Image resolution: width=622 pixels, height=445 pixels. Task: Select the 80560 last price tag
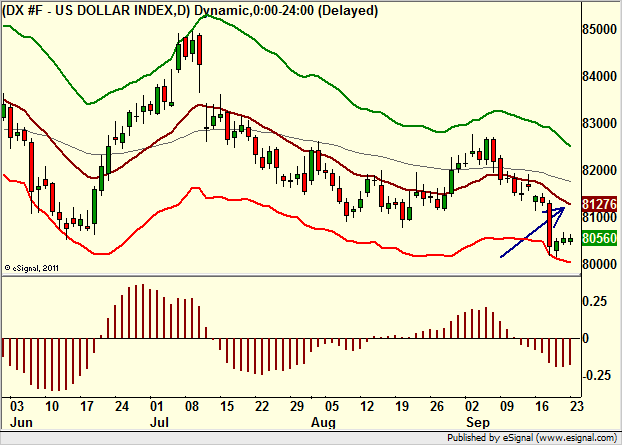599,238
